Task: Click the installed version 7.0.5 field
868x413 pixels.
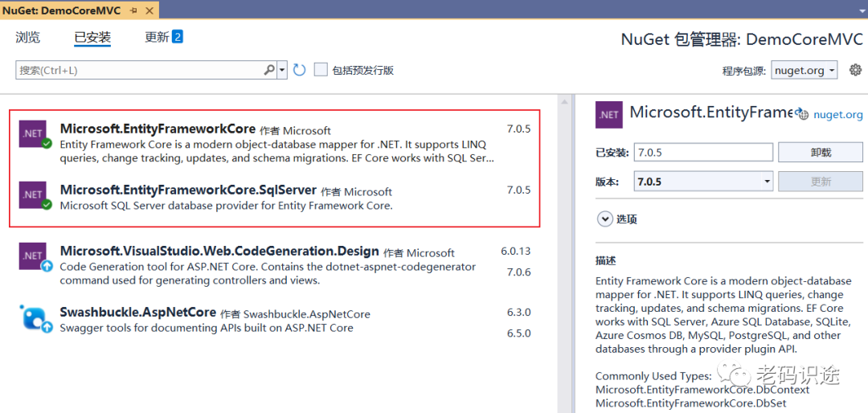Action: coord(703,152)
